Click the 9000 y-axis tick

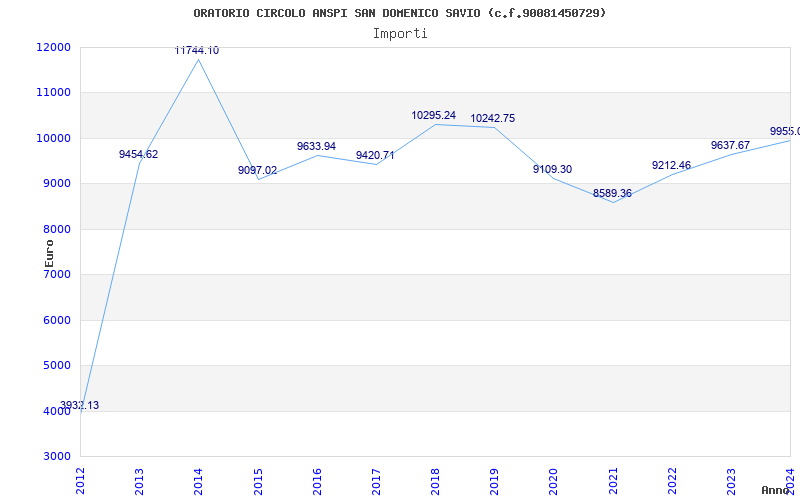[57, 184]
